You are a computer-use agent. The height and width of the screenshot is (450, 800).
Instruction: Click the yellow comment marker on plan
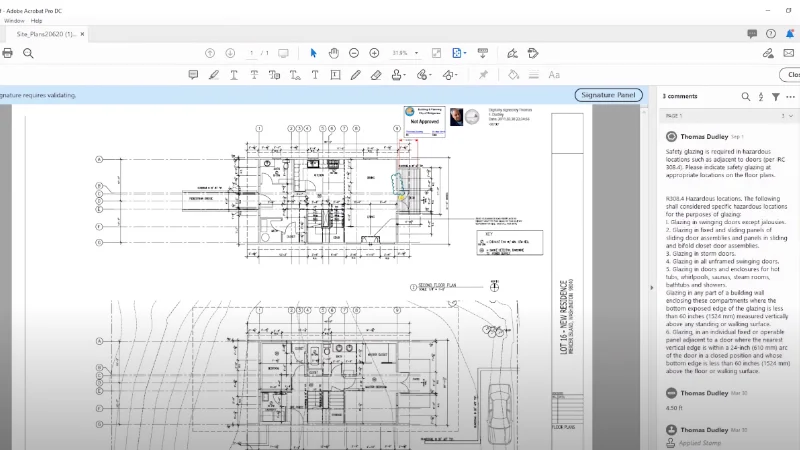coord(402,197)
